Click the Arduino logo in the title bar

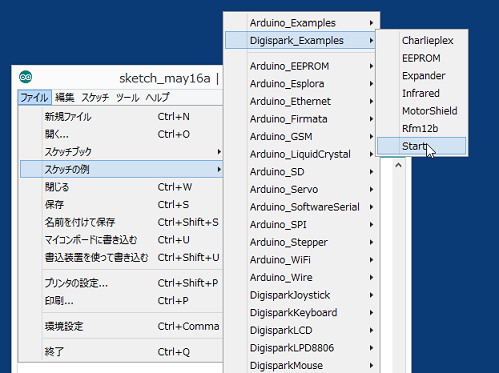[x=26, y=77]
